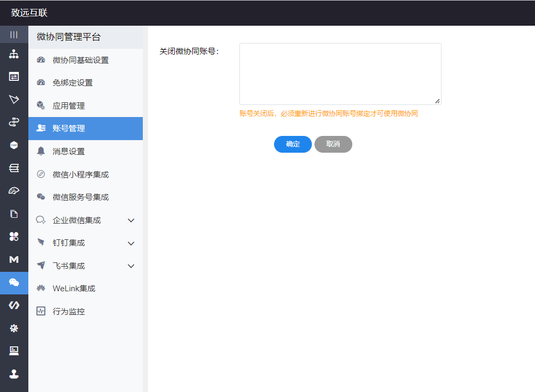This screenshot has height=392, width=535.
Task: Open 微协同基础设置 menu item
Action: (80, 60)
